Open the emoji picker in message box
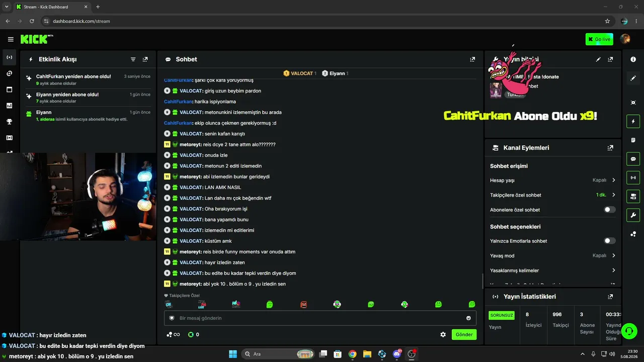This screenshot has width=644, height=362. coord(469,318)
